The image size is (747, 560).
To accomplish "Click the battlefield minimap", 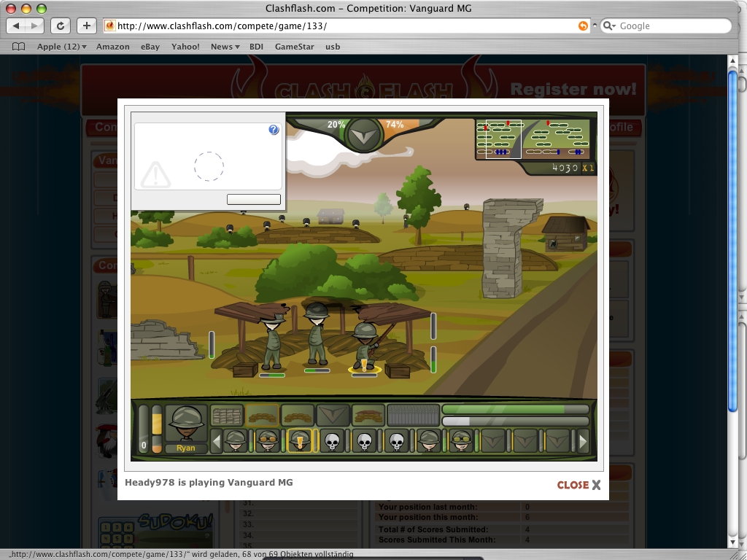I will (533, 139).
